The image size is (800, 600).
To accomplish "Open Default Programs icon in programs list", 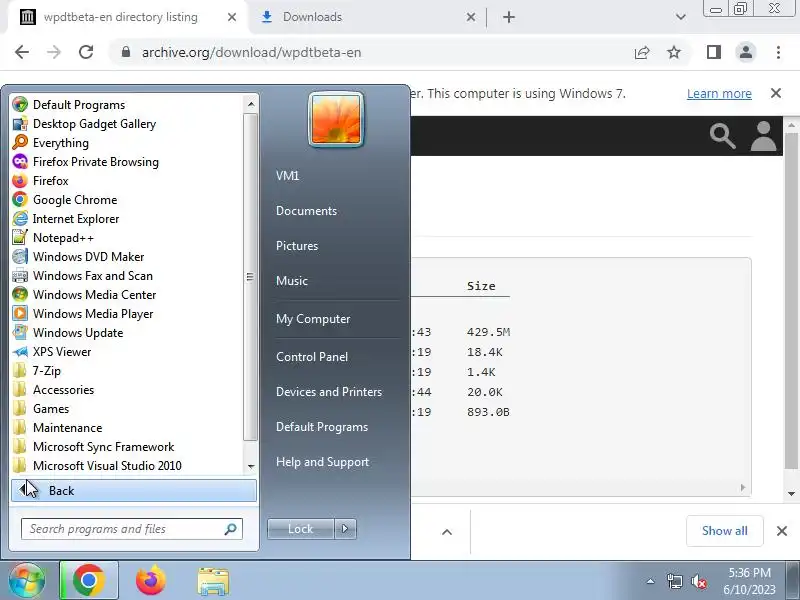I will [x=20, y=105].
